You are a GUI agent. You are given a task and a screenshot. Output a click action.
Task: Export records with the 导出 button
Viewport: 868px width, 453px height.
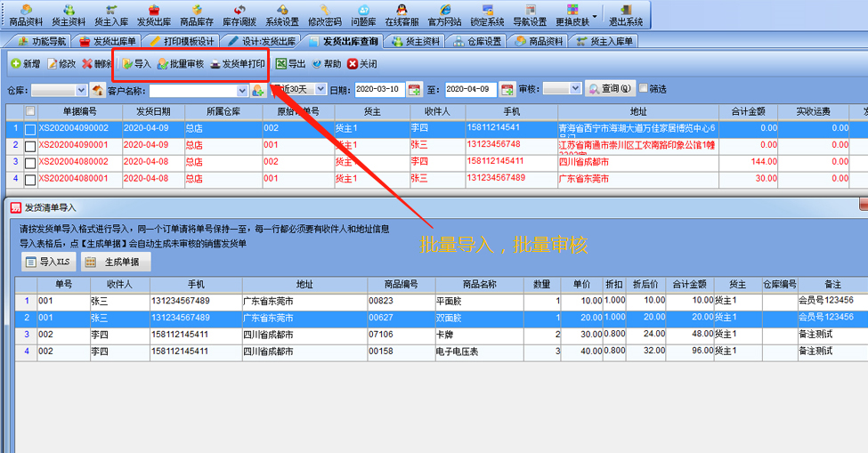coord(290,64)
